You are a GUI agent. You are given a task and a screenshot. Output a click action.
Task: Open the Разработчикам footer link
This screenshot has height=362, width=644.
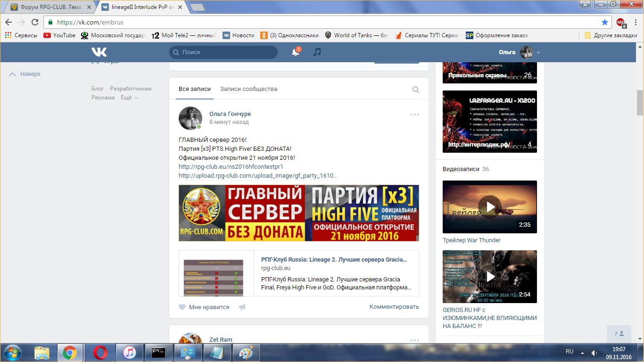[x=131, y=89]
